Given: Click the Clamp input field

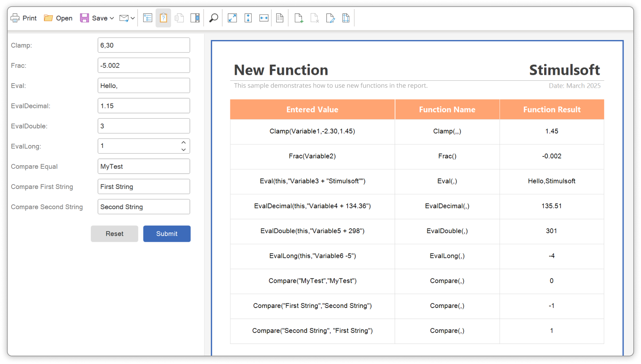Looking at the screenshot, I should point(144,45).
